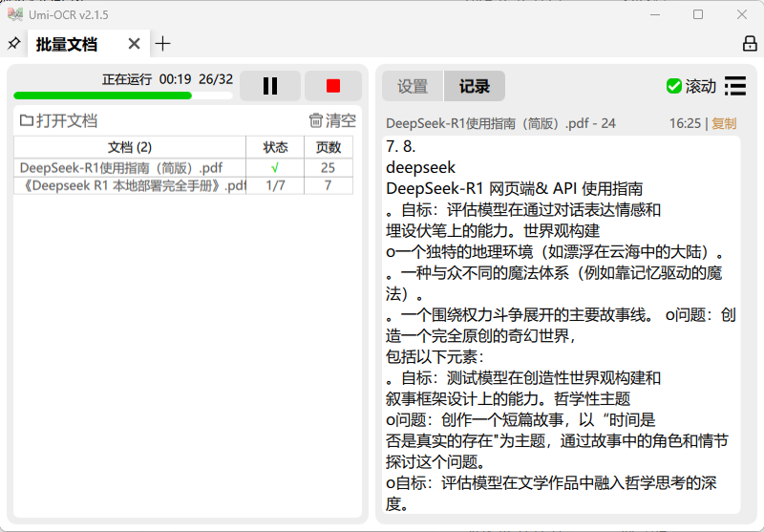Click the record title DeepSeek-R1使用指南（简版）.pdf - 24
764x532 pixels.
coord(500,123)
